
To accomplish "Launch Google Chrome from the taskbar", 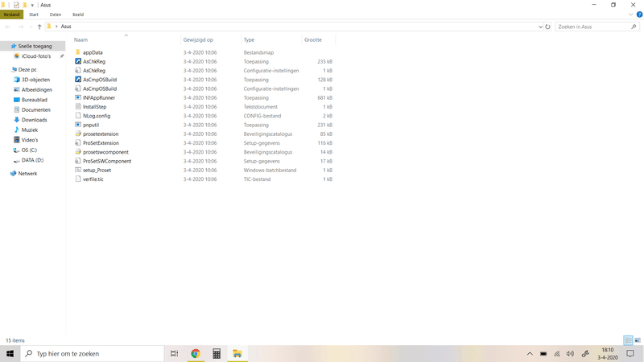I will pos(196,353).
